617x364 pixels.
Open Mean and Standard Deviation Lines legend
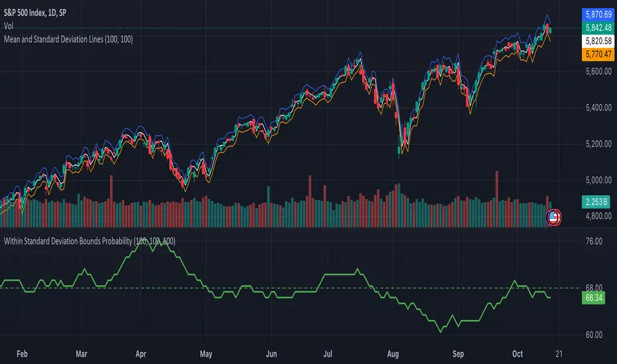[68, 39]
